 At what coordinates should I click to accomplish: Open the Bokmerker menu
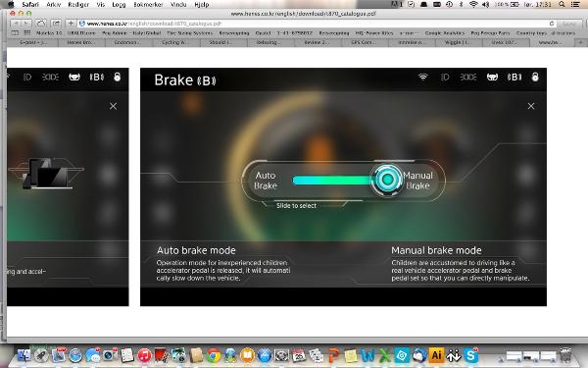[148, 5]
